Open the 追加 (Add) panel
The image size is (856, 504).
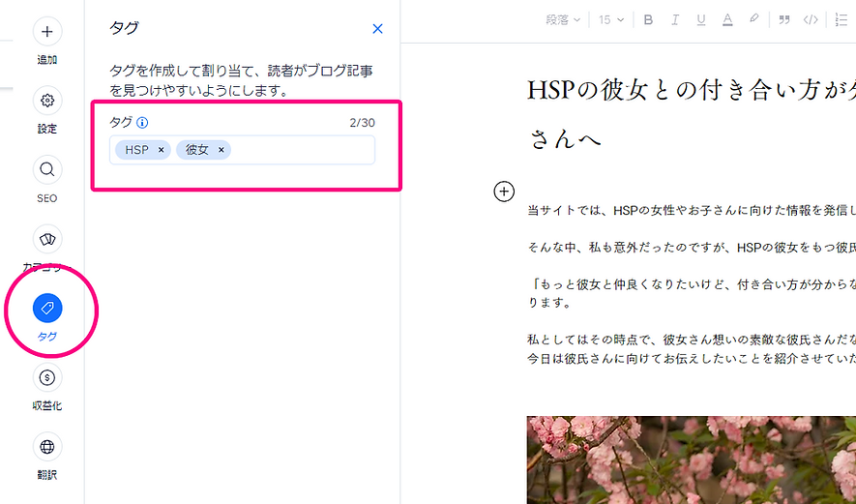pyautogui.click(x=47, y=32)
